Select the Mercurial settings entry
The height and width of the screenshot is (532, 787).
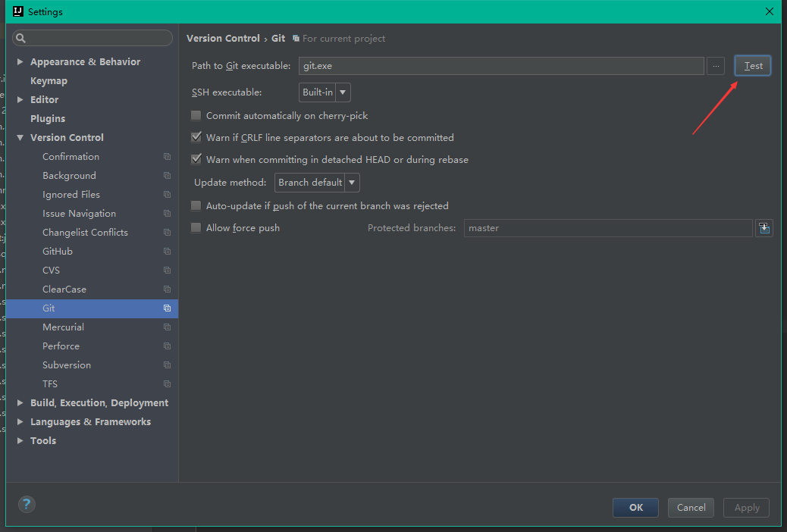click(63, 327)
